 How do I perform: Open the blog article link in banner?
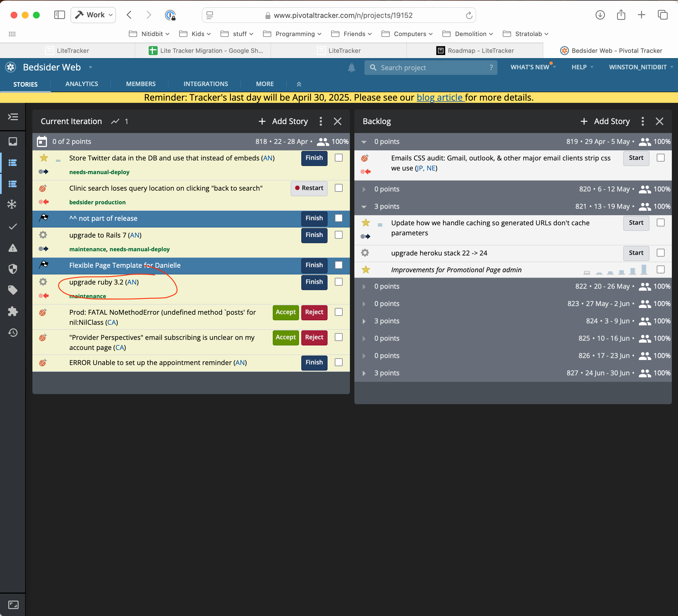pyautogui.click(x=440, y=98)
